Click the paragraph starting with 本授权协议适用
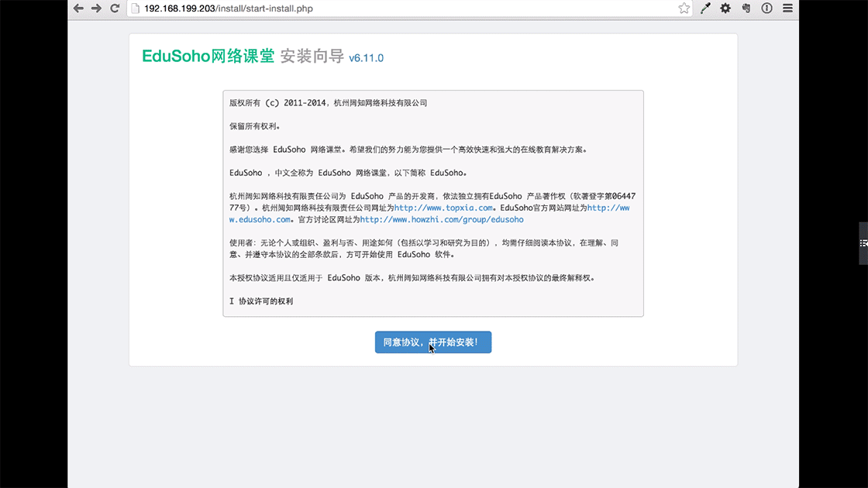 (412, 278)
